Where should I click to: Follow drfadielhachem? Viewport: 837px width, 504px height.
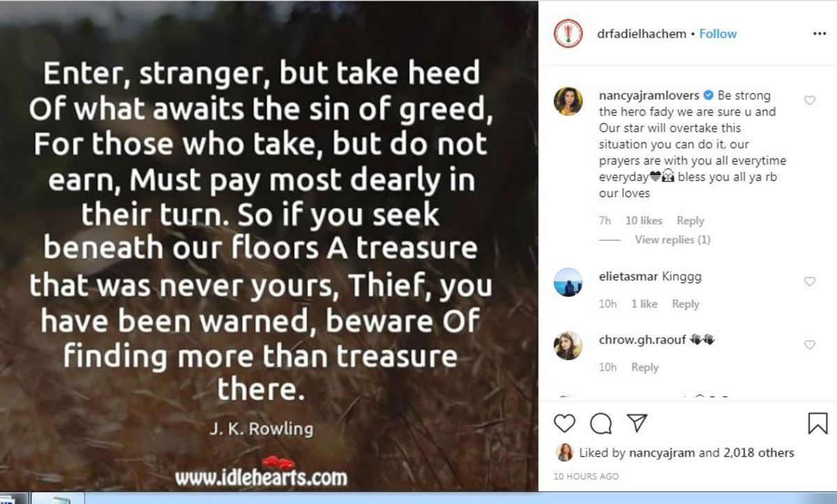(718, 33)
